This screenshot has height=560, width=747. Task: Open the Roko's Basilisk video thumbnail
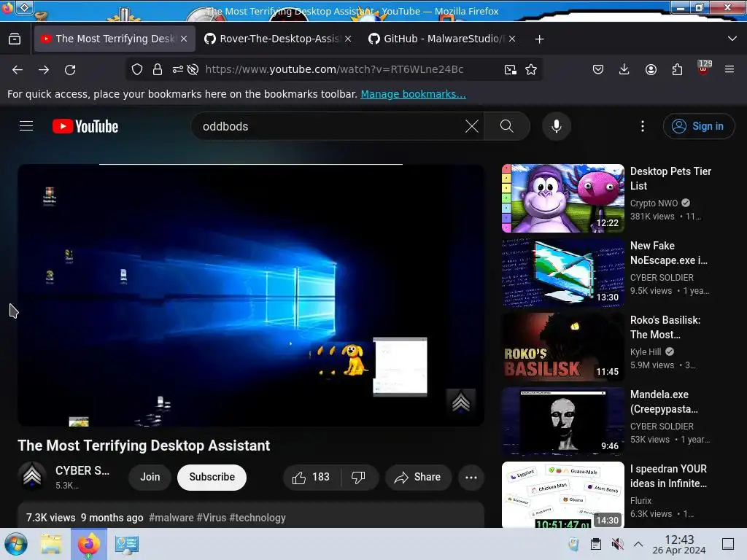(563, 347)
